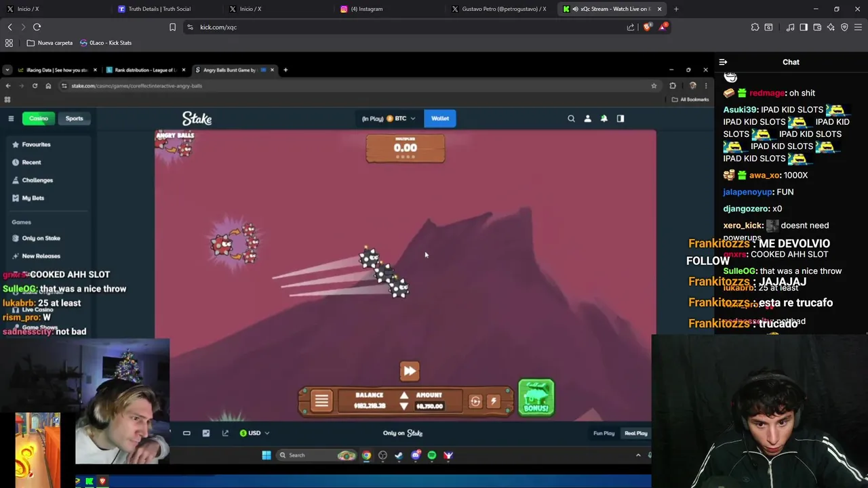Open Brave playlist music note icon
Viewport: 868px width, 488px height.
(x=790, y=27)
